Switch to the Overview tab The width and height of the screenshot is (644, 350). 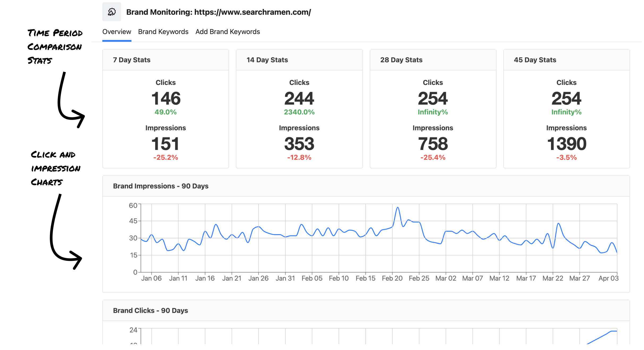[x=117, y=32]
